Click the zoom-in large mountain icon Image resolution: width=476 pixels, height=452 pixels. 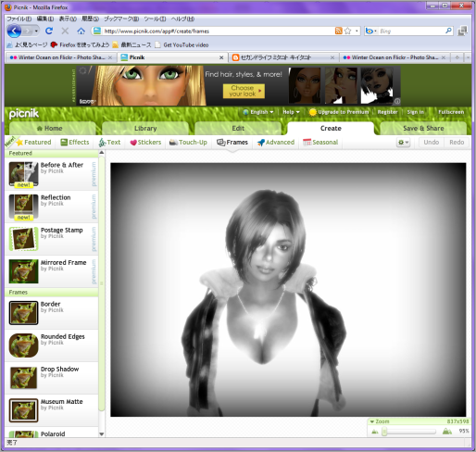446,431
